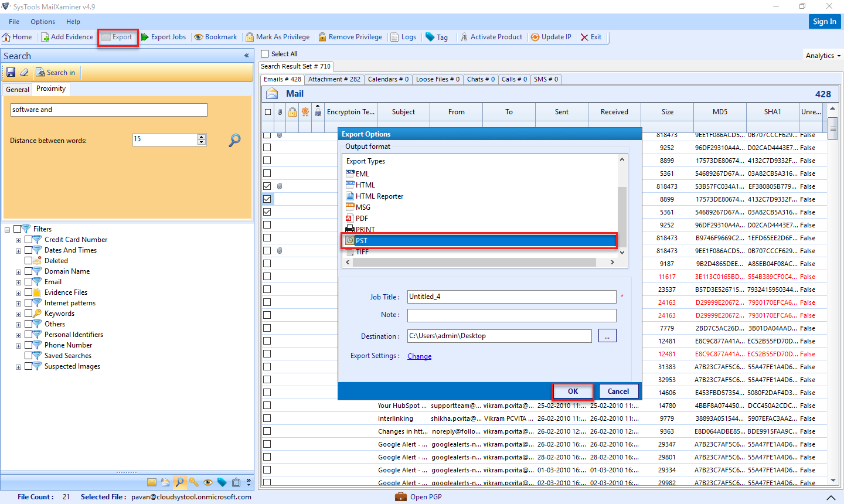The image size is (844, 504).
Task: Collapse the Search panel with the chevron
Action: (246, 56)
